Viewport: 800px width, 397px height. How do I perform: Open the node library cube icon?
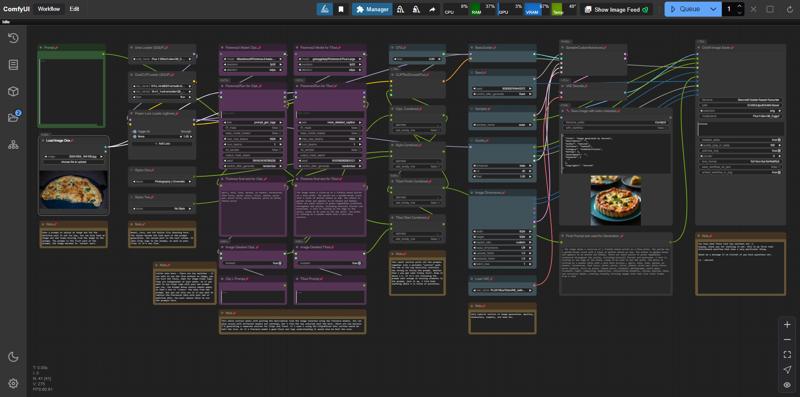coord(13,91)
